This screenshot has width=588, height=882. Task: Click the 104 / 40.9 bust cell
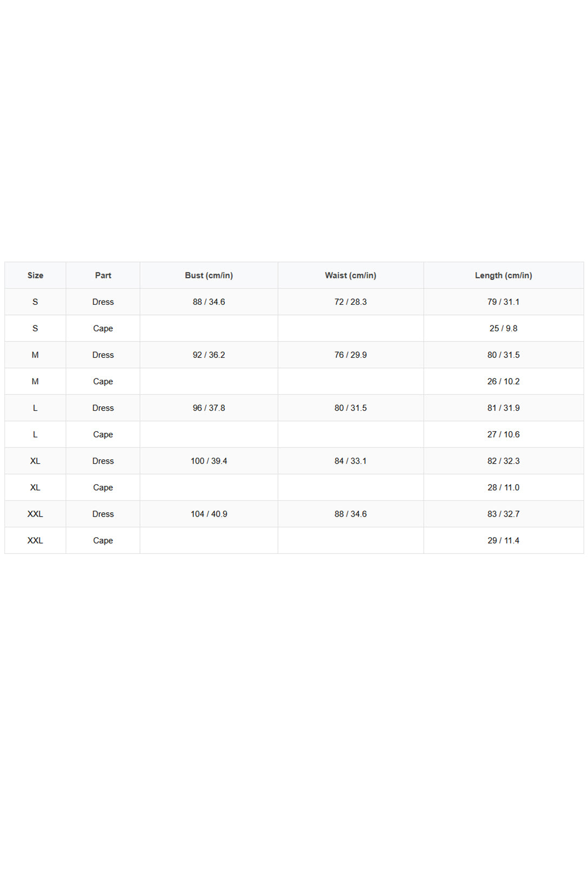tap(209, 513)
